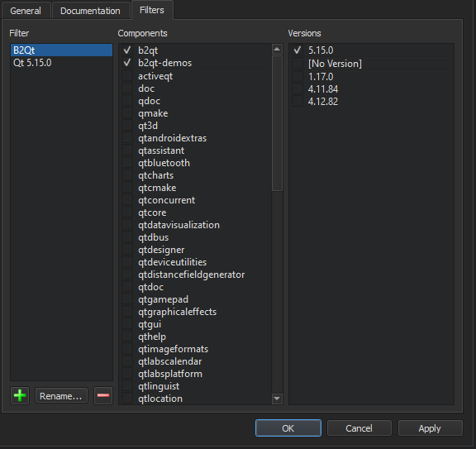Select the Filters tab
The height and width of the screenshot is (449, 476).
pyautogui.click(x=152, y=10)
